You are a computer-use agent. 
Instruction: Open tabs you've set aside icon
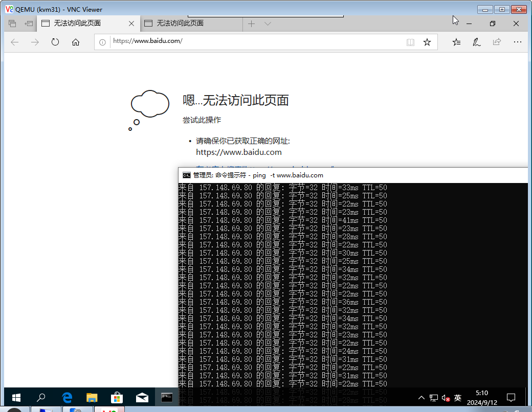[13, 24]
